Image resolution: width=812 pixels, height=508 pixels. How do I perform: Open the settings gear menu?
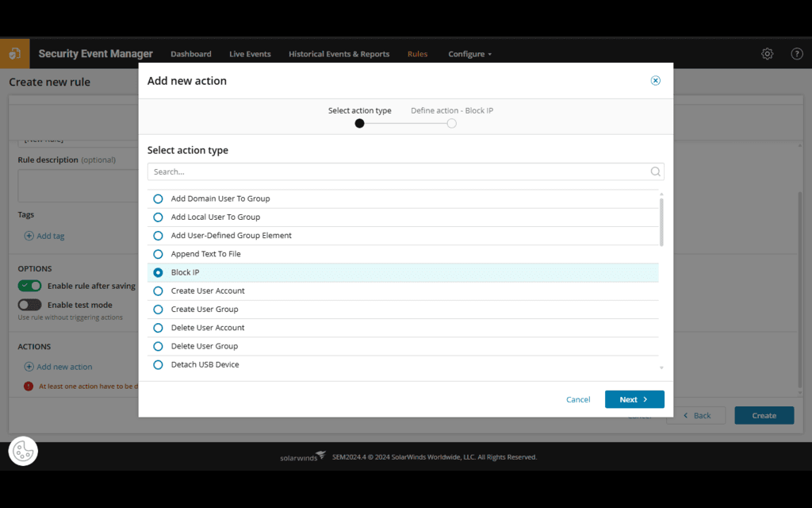click(767, 53)
